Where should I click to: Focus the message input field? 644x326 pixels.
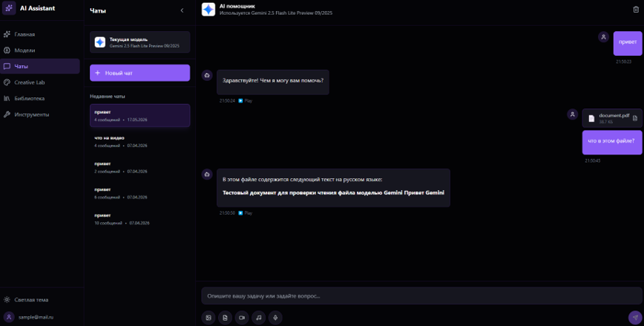click(x=422, y=296)
